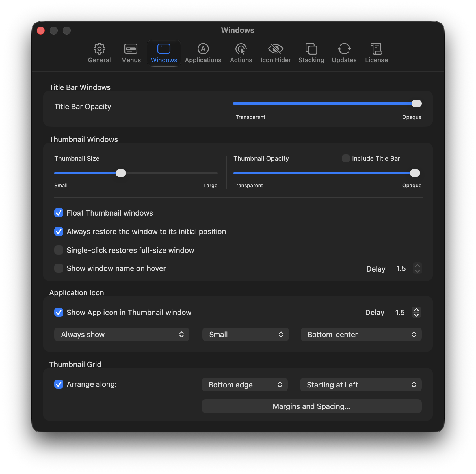
Task: Click the App icon Delay 1.5 value
Action: pyautogui.click(x=400, y=313)
